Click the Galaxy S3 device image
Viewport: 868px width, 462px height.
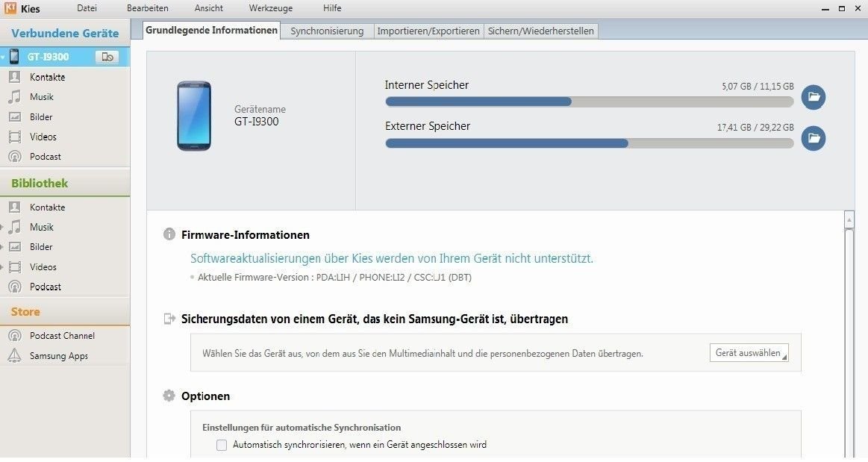pos(194,116)
